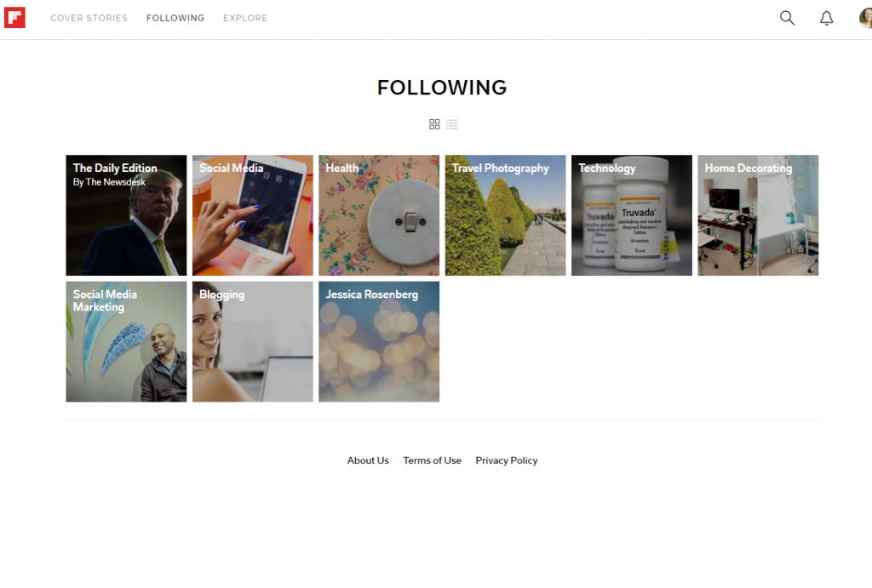The height and width of the screenshot is (588, 872).
Task: Open Social Media Marketing tile
Action: pyautogui.click(x=126, y=341)
